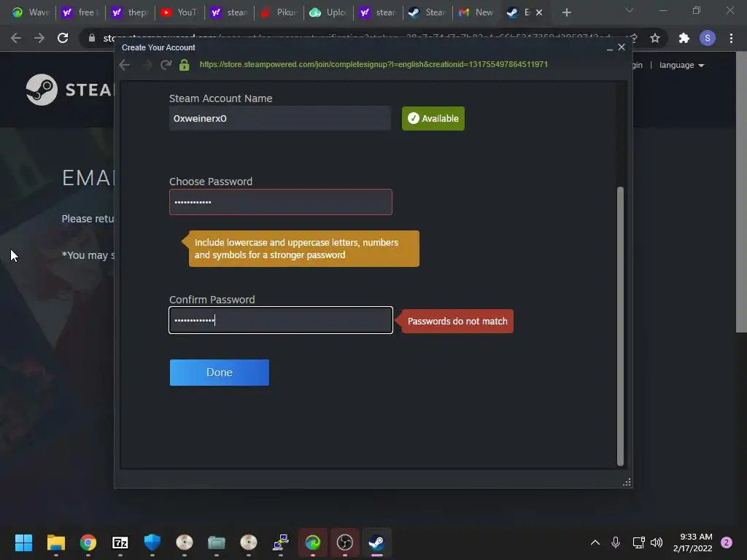This screenshot has width=747, height=560.
Task: Open OBS Studio from taskbar
Action: click(345, 542)
